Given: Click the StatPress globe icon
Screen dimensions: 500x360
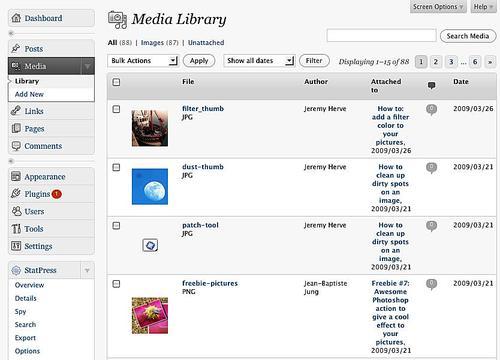Looking at the screenshot, I should pyautogui.click(x=16, y=270).
